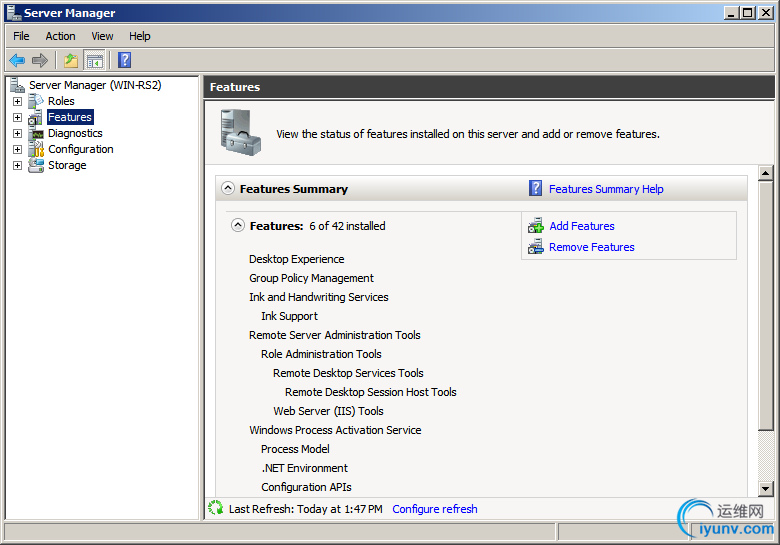Expand the Configuration tree node
The image size is (780, 545).
point(17,149)
